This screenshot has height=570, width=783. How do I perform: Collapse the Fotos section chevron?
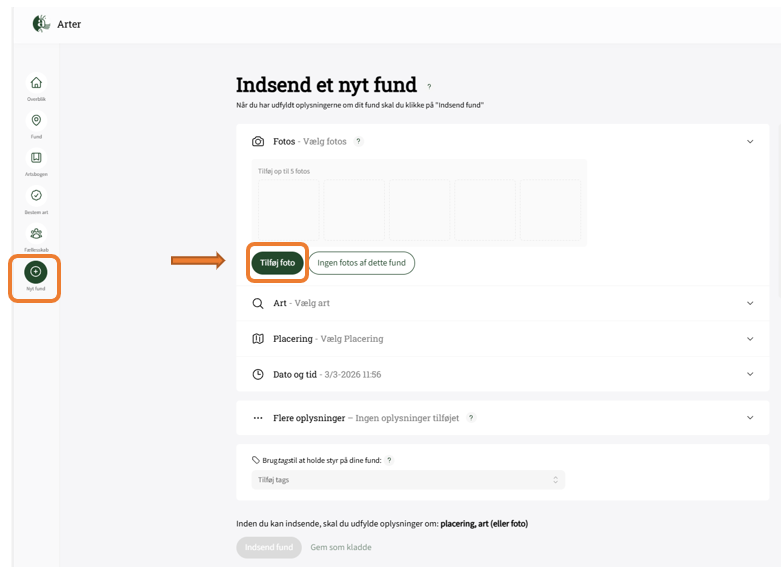coord(750,142)
